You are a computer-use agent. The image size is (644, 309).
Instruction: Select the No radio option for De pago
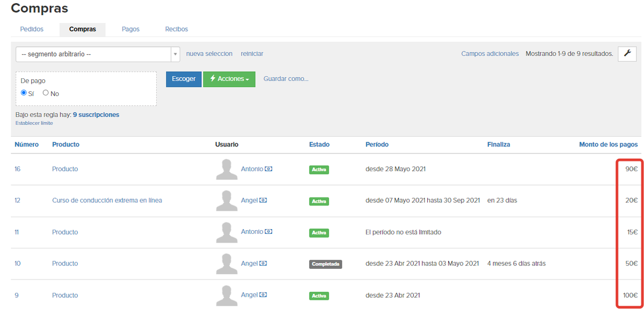[46, 93]
